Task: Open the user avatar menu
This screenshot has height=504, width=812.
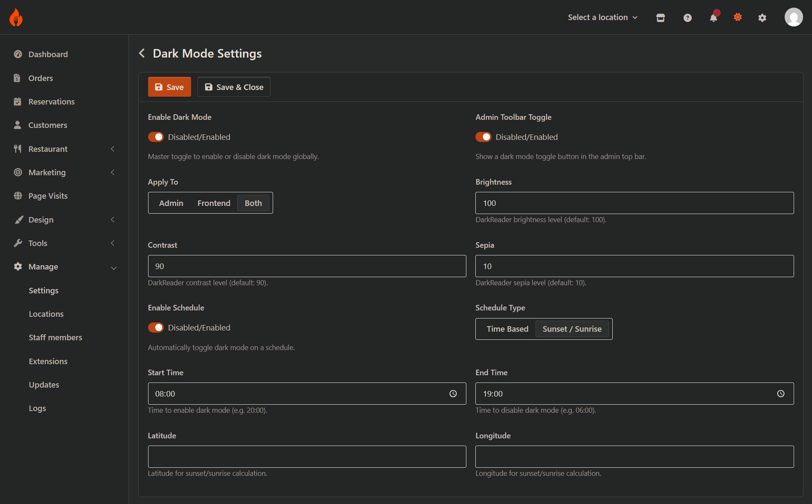Action: pyautogui.click(x=794, y=17)
